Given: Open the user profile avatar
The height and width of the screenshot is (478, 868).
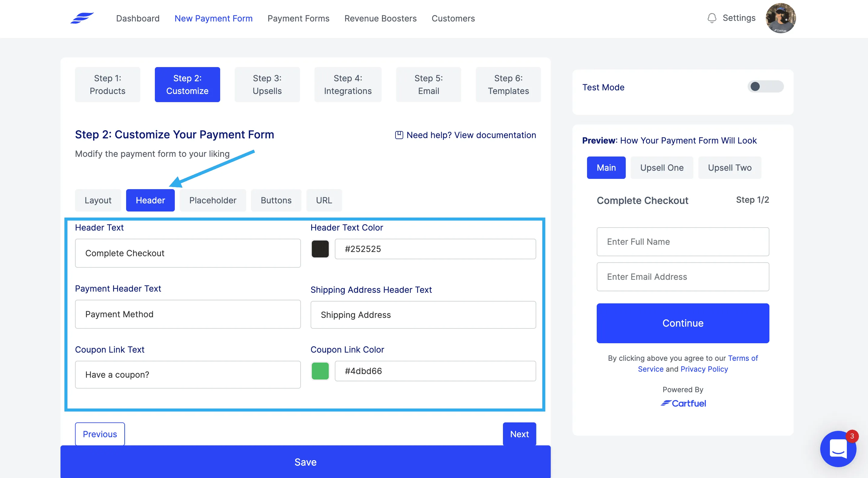Looking at the screenshot, I should coord(780,18).
